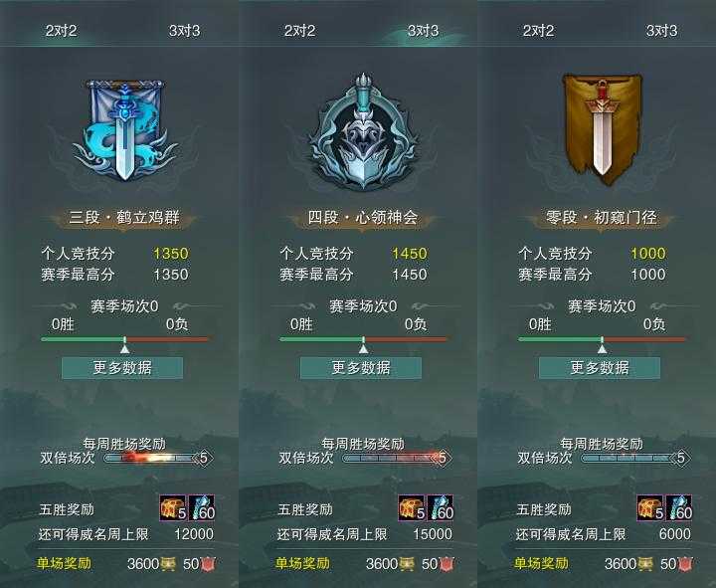This screenshot has width=716, height=588.
Task: Click 双倍场次 progress bar in right panel
Action: tap(635, 458)
